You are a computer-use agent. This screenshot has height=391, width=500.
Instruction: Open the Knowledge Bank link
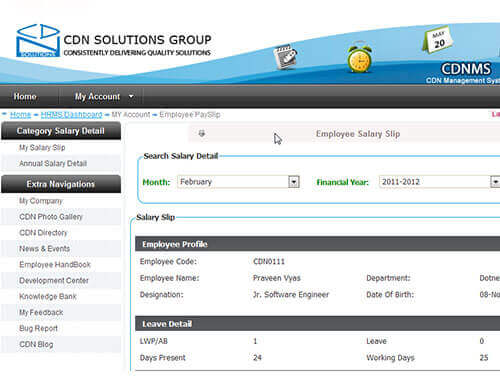(x=48, y=296)
